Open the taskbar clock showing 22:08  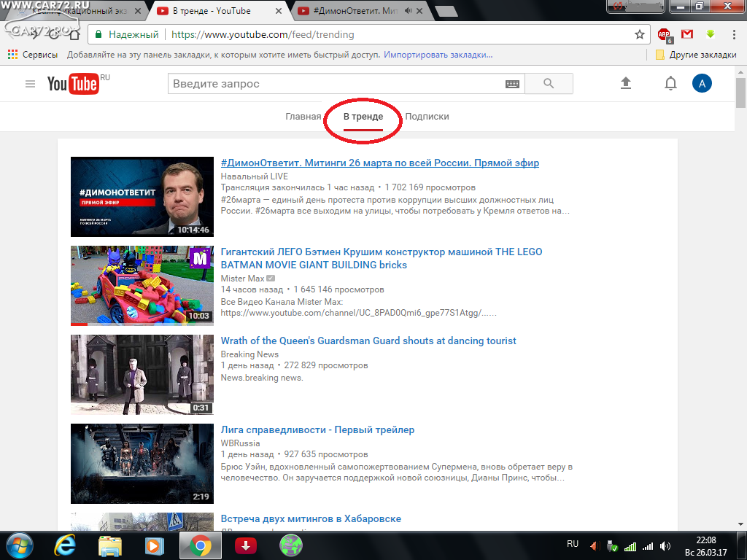click(706, 546)
